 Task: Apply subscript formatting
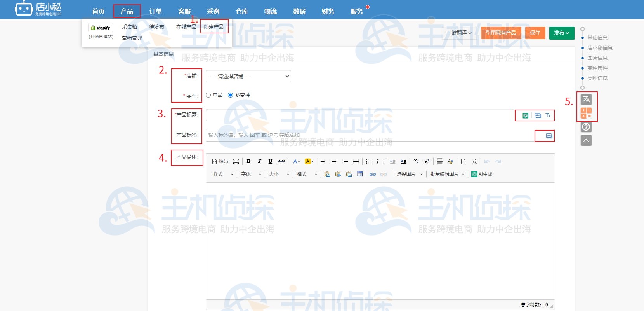[416, 161]
